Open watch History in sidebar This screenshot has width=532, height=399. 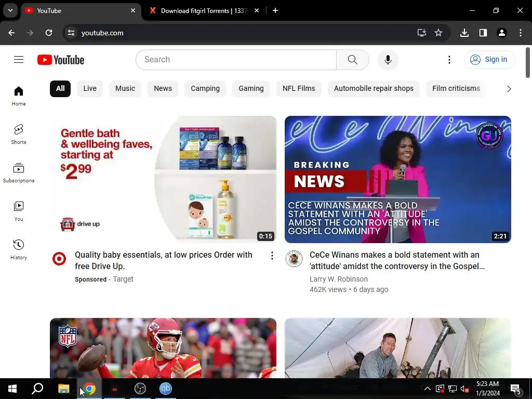(x=19, y=249)
